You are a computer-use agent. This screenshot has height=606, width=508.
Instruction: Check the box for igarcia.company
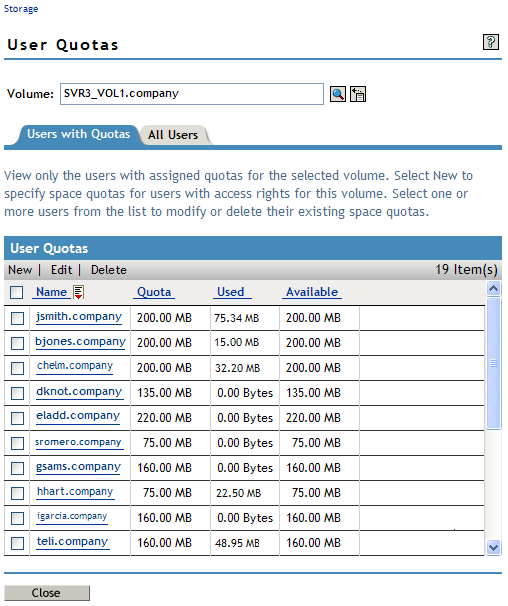click(17, 518)
